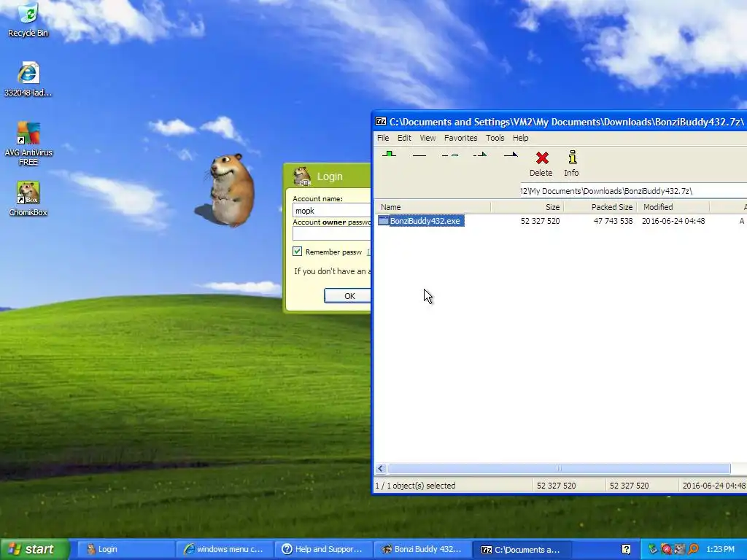747x560 pixels.
Task: Click the Account owner password field
Action: click(x=332, y=233)
